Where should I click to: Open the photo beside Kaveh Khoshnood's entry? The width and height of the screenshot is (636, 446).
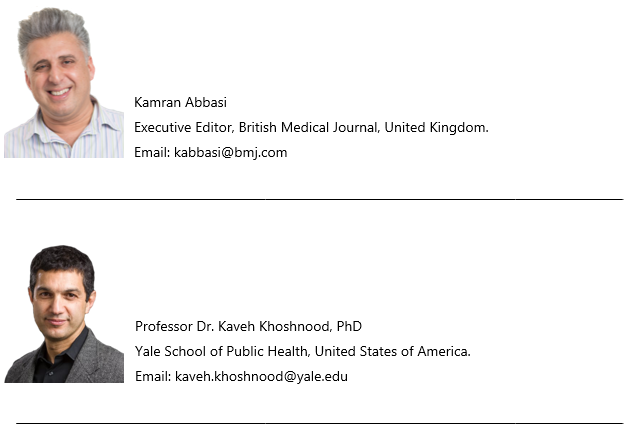(x=64, y=314)
